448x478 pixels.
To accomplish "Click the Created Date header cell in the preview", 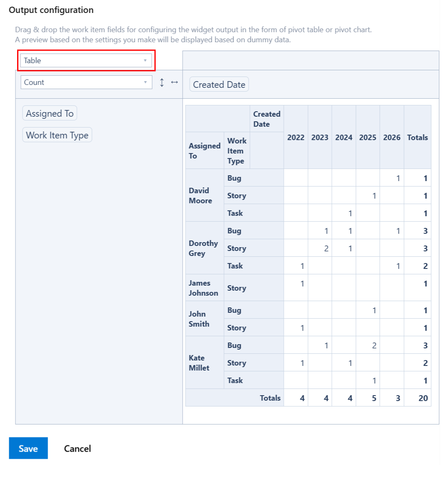I will coord(266,119).
